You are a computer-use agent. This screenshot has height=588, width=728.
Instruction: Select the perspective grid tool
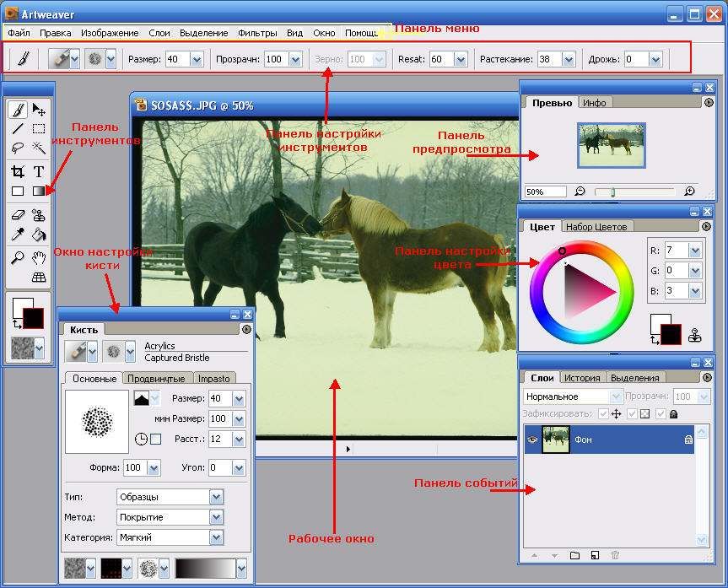coord(39,278)
